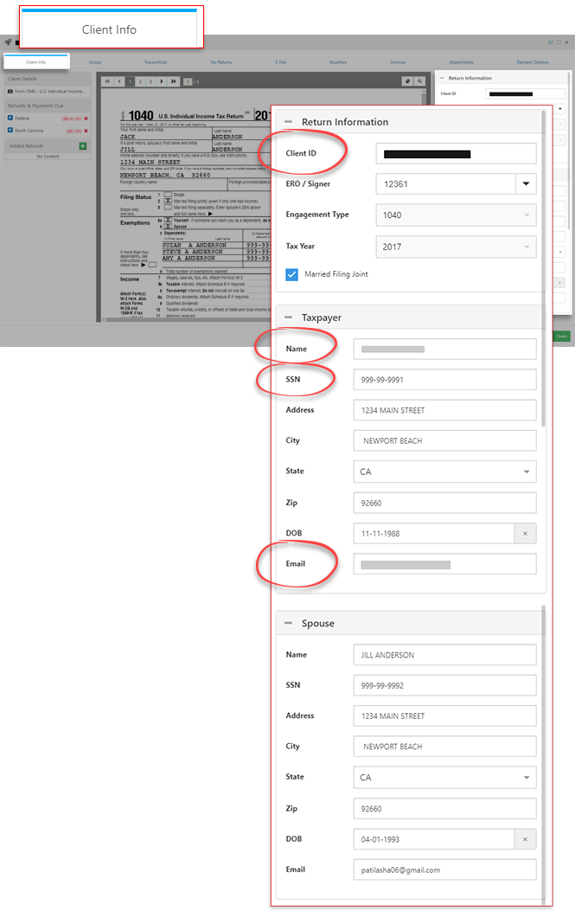Collapse the Spouse section

[288, 624]
